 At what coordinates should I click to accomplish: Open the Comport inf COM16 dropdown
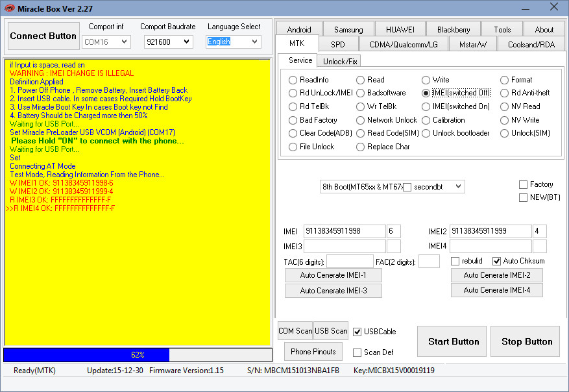click(x=106, y=42)
